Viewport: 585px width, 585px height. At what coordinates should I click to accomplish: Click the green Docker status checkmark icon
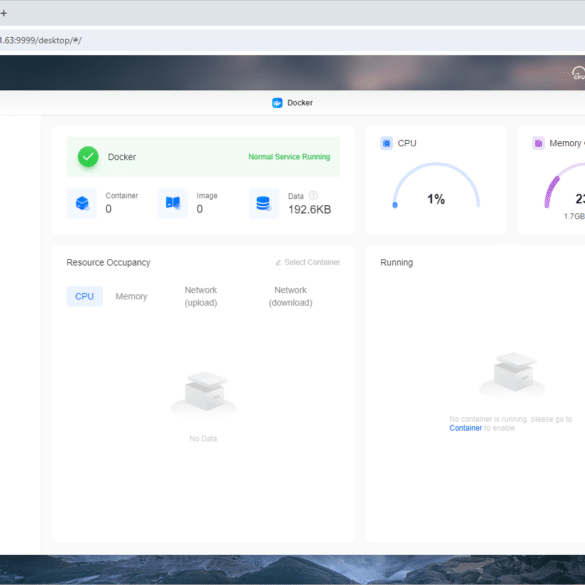pos(88,156)
